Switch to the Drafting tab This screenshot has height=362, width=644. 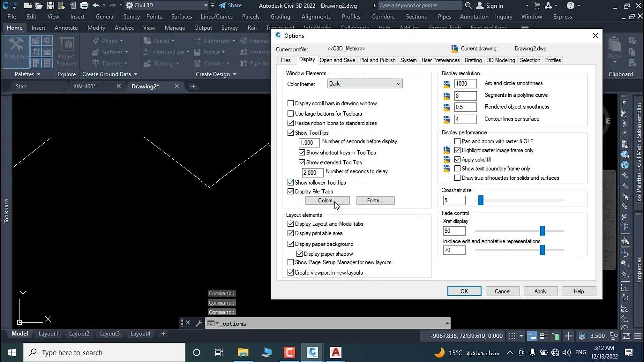pyautogui.click(x=473, y=60)
